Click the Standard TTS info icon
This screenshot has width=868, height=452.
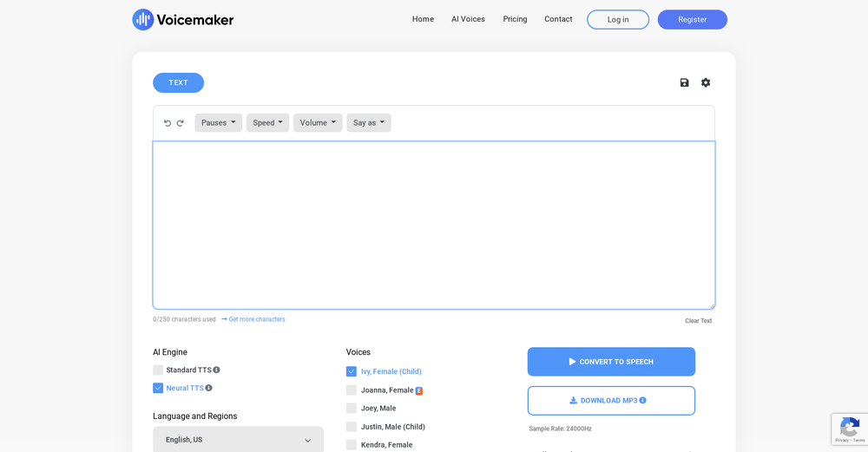[x=217, y=370]
